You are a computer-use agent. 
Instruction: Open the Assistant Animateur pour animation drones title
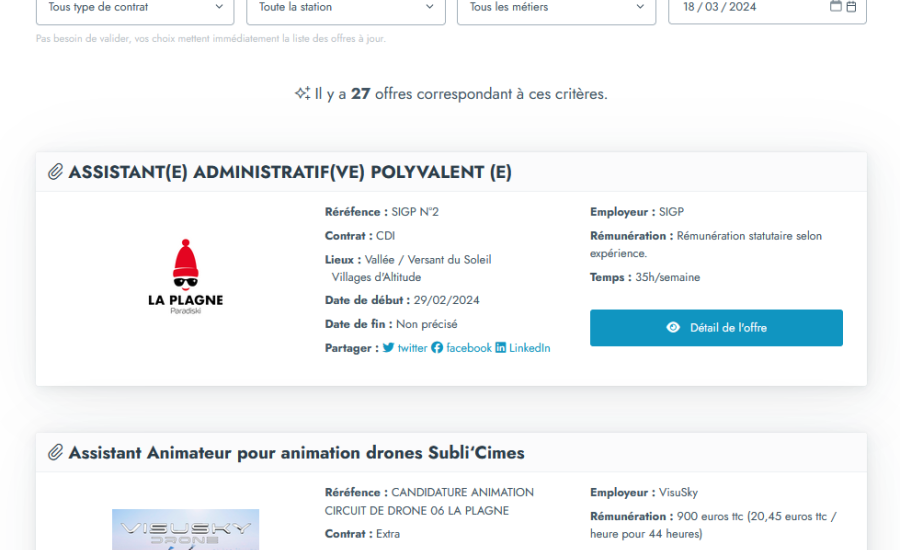tap(296, 453)
